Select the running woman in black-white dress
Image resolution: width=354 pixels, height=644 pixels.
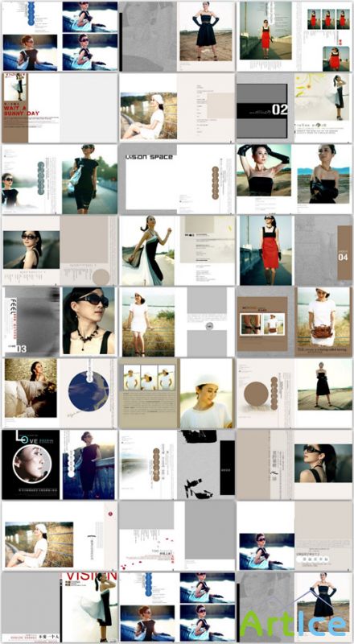[x=147, y=250]
